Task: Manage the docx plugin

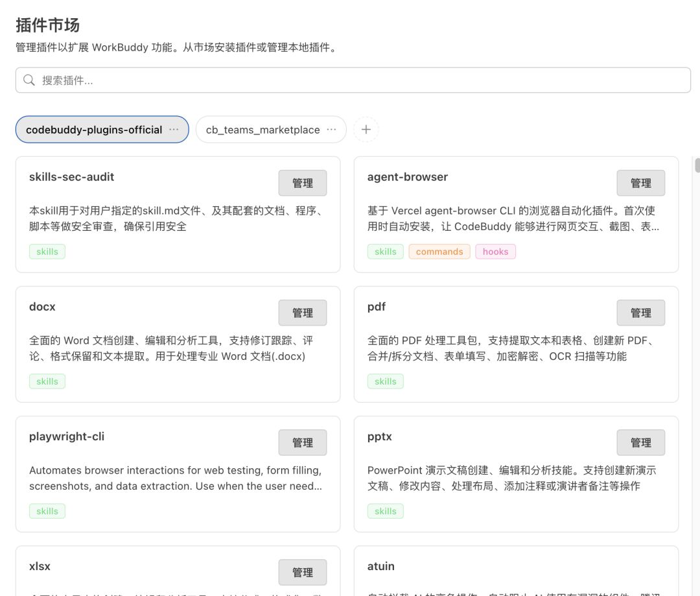Action: pos(303,313)
